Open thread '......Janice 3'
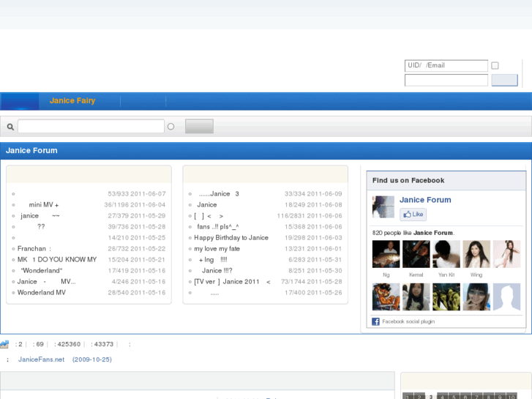532x399 pixels. 219,194
